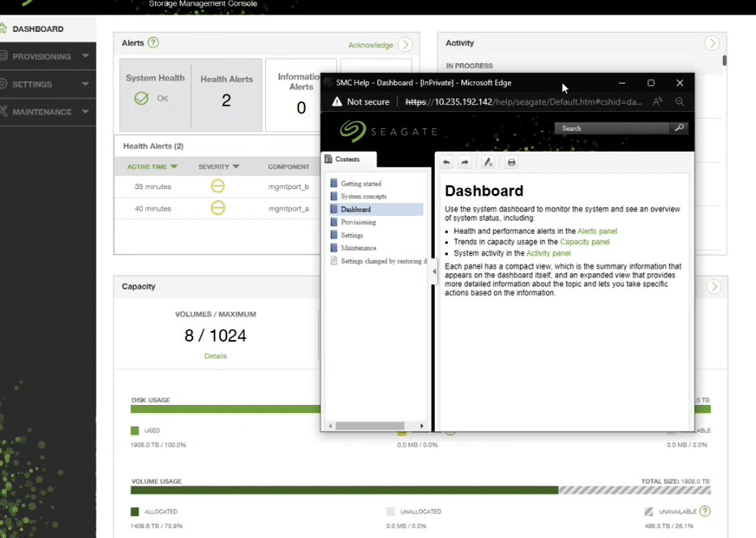The height and width of the screenshot is (538, 756).
Task: Click the Contents book icon in help tab
Action: [x=329, y=159]
